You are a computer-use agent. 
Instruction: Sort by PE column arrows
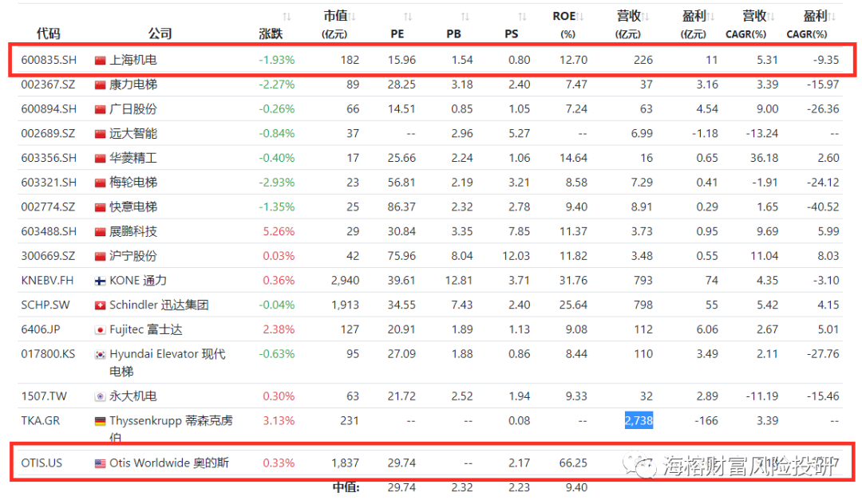pyautogui.click(x=408, y=17)
